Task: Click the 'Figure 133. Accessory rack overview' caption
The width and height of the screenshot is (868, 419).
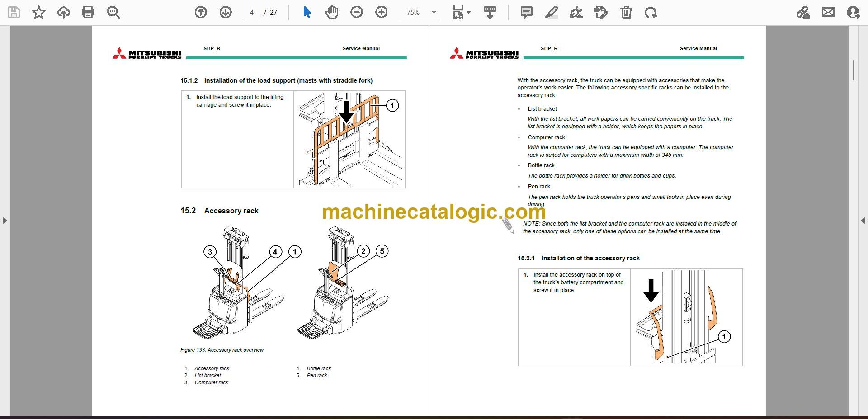Action: coord(222,350)
